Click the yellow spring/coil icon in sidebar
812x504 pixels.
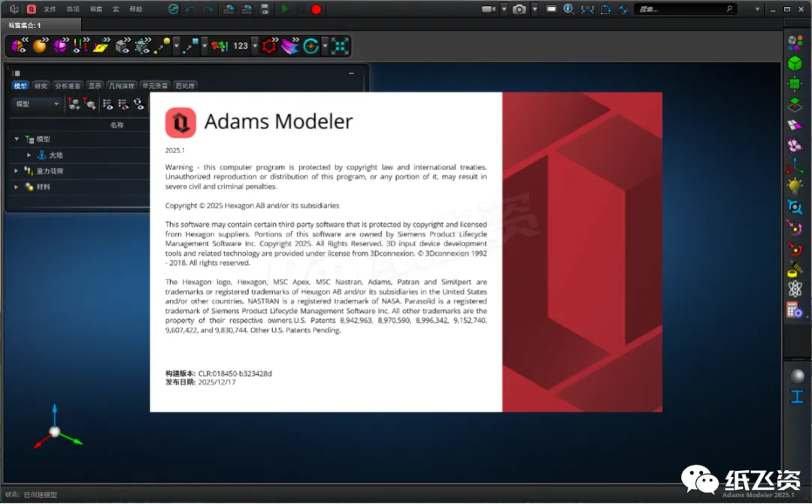[795, 269]
